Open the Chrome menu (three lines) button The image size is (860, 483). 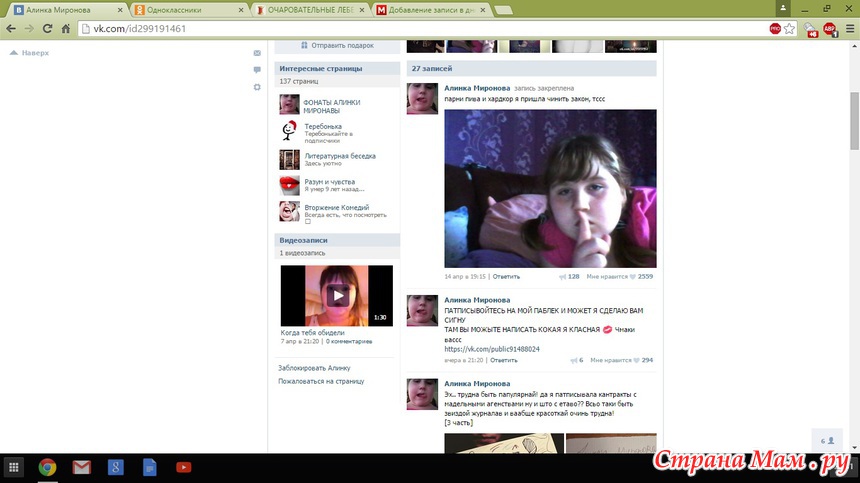click(845, 29)
